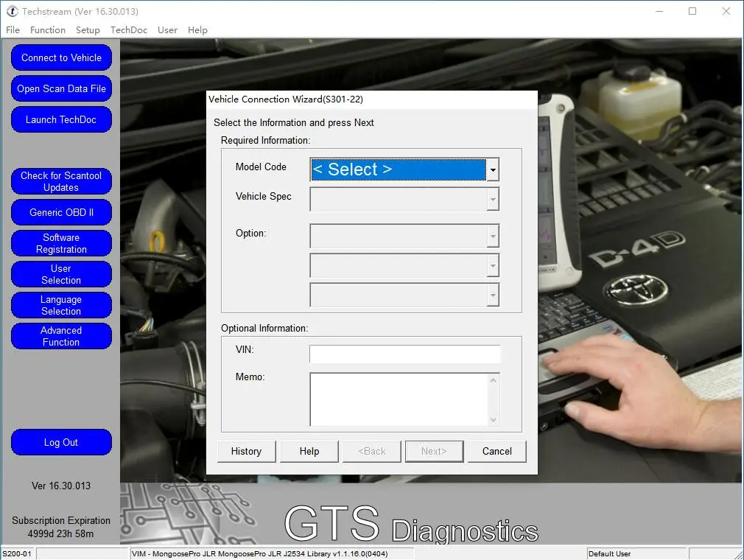
Task: Open the TechDoc menu
Action: 129,30
